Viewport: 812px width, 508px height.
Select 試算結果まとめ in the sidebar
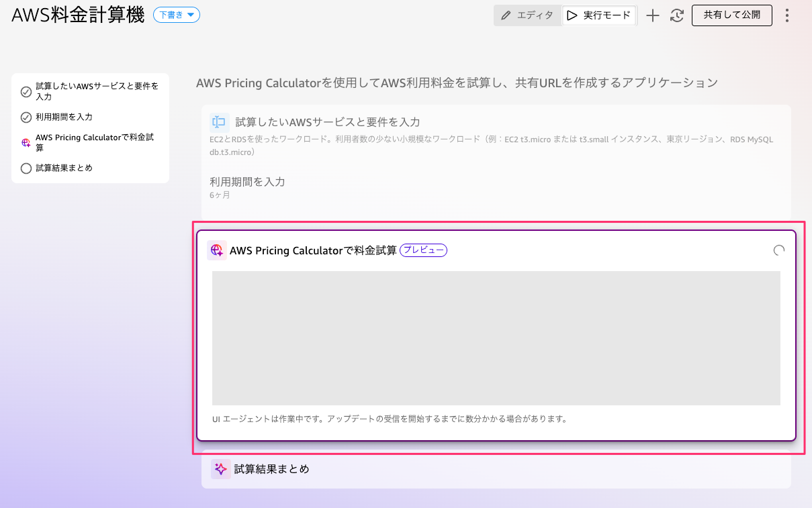pos(64,168)
